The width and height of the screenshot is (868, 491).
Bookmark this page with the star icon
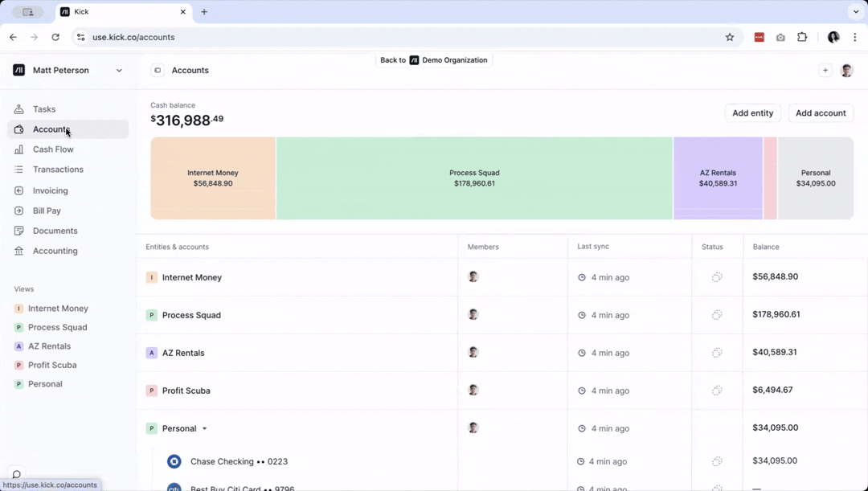click(730, 37)
